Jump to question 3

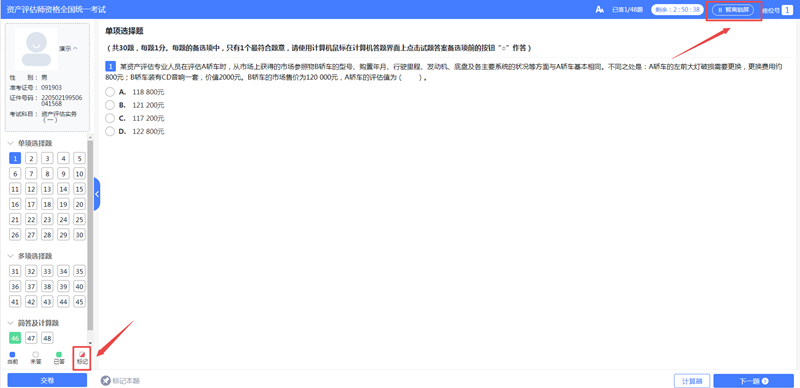pos(47,158)
